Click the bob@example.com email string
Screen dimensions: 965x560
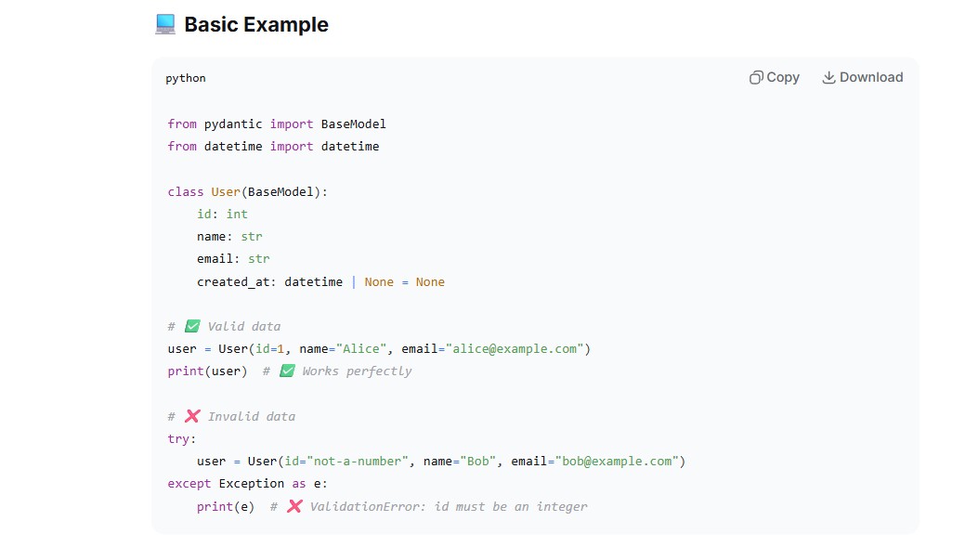(617, 461)
